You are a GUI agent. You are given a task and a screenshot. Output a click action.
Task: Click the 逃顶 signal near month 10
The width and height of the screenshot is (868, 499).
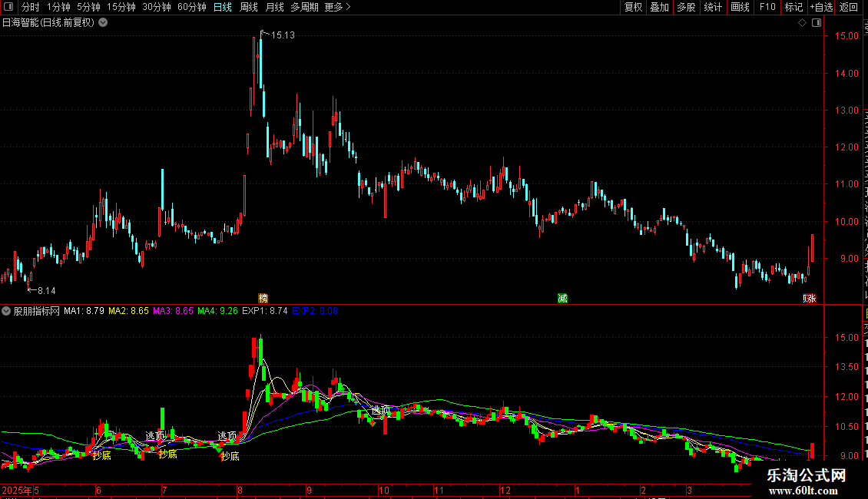pyautogui.click(x=381, y=411)
